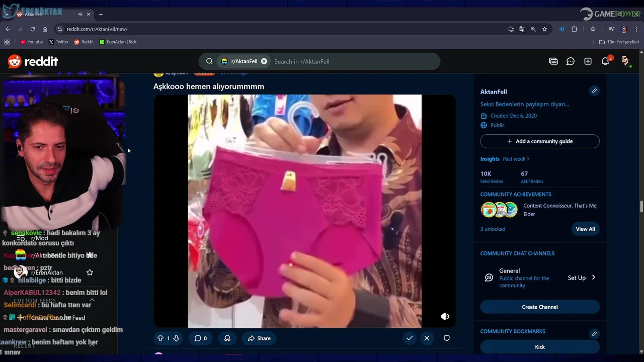Viewport: 644px width, 362px height.
Task: Bookmark this page with star icon
Action: point(544,29)
